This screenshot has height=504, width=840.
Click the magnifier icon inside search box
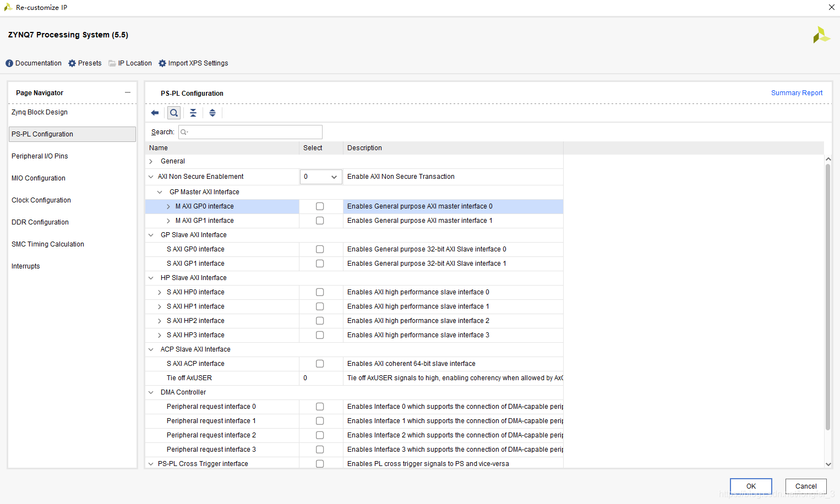click(184, 132)
